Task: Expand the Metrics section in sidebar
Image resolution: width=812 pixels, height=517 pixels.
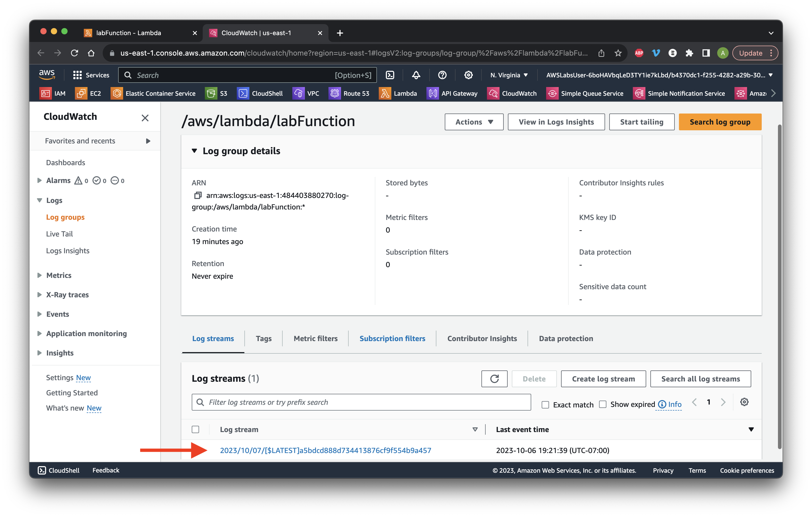Action: pos(39,275)
